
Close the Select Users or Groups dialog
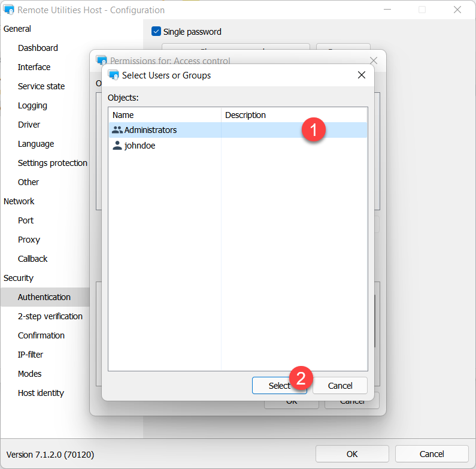(x=361, y=75)
